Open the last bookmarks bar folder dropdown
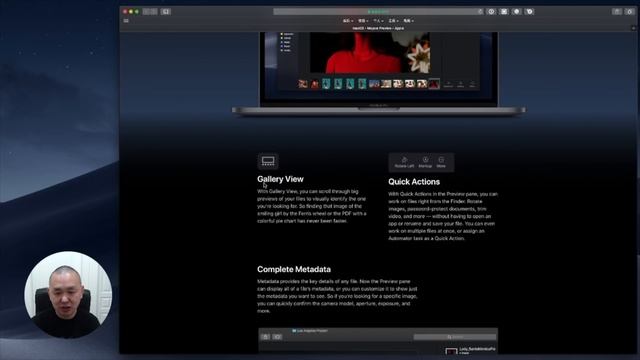This screenshot has height=360, width=640. coord(409,21)
